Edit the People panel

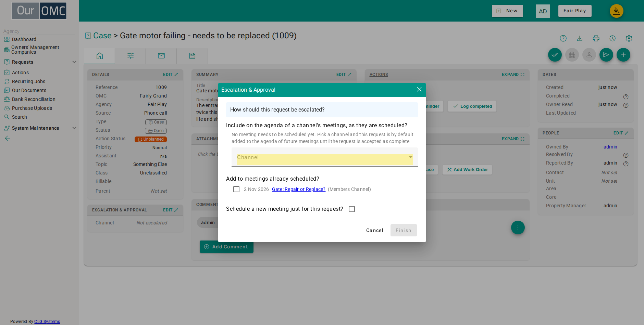(x=621, y=133)
